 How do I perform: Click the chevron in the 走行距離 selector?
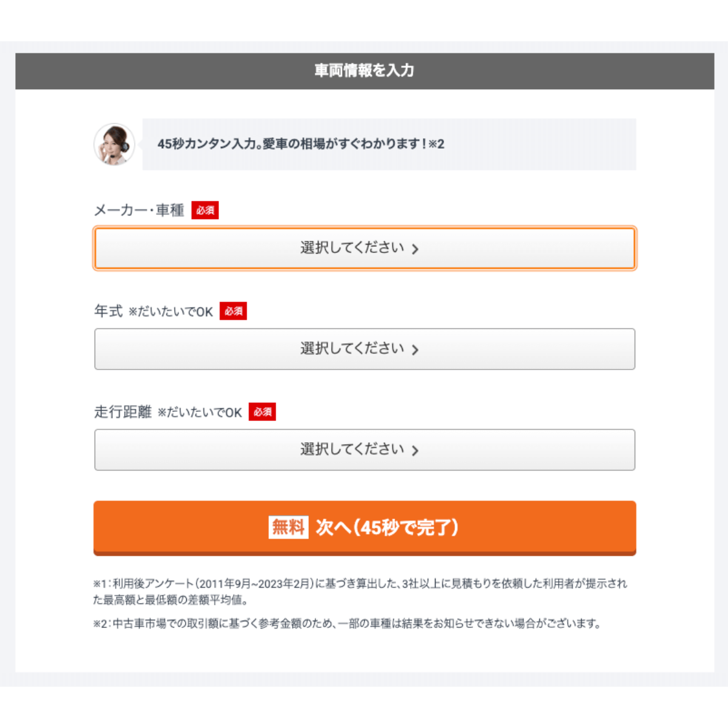[416, 450]
